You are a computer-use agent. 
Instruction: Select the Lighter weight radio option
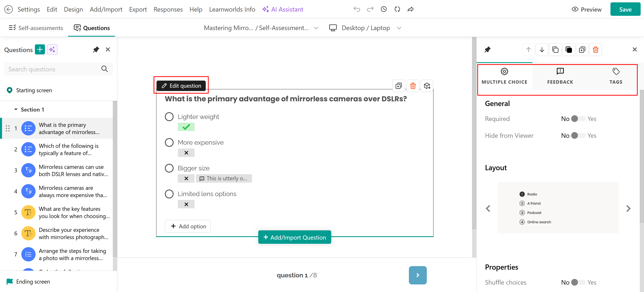(169, 117)
